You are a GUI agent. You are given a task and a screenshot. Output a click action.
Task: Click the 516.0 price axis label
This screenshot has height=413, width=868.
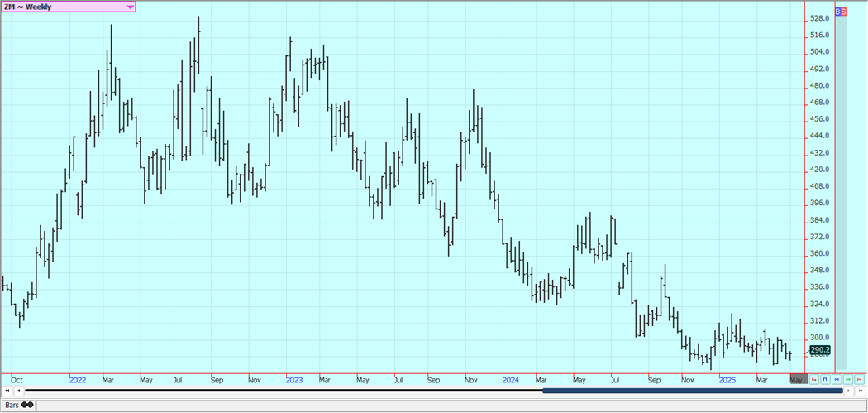819,36
